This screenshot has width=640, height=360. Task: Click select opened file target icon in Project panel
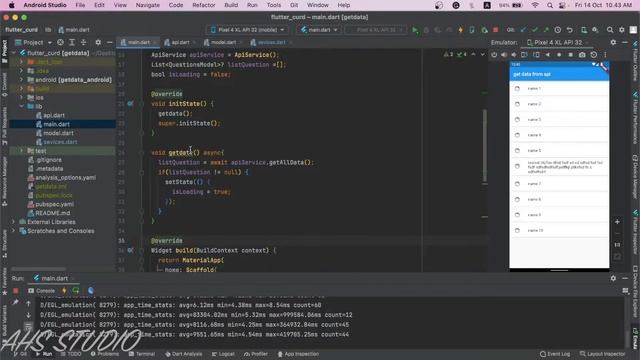pyautogui.click(x=60, y=42)
